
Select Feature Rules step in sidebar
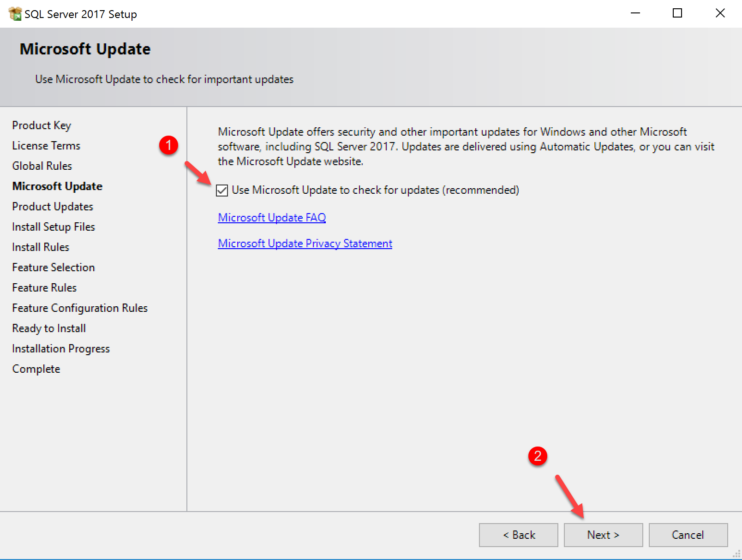point(44,288)
